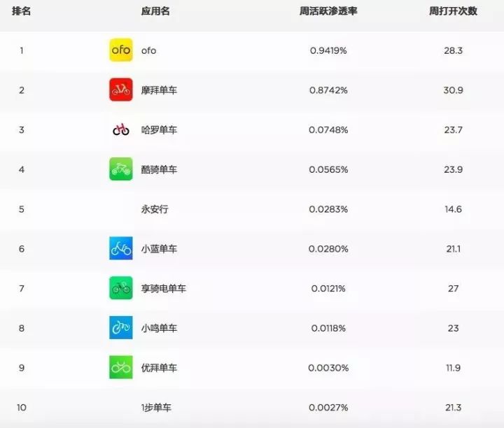The image size is (504, 428).
Task: Click weekly opens value 23.7
Action: tap(453, 130)
